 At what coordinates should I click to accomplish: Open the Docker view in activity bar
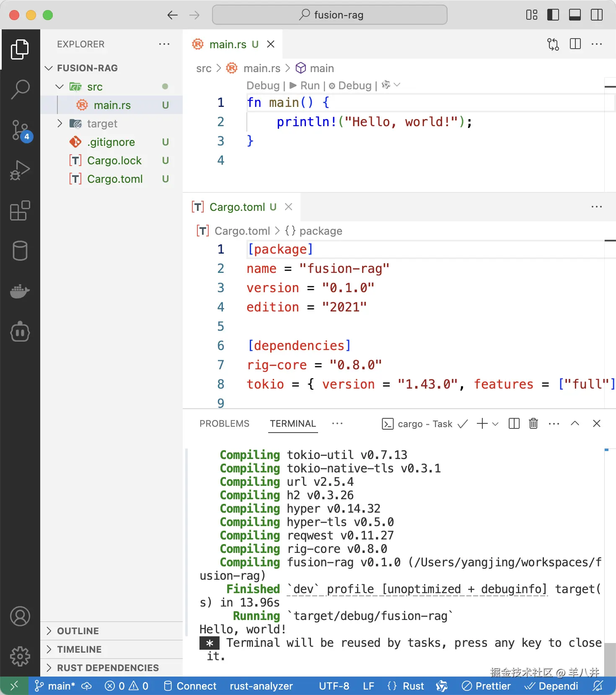coord(20,290)
